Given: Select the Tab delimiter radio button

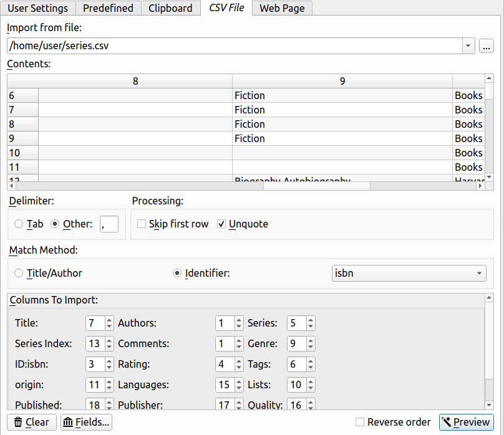Looking at the screenshot, I should click(19, 224).
